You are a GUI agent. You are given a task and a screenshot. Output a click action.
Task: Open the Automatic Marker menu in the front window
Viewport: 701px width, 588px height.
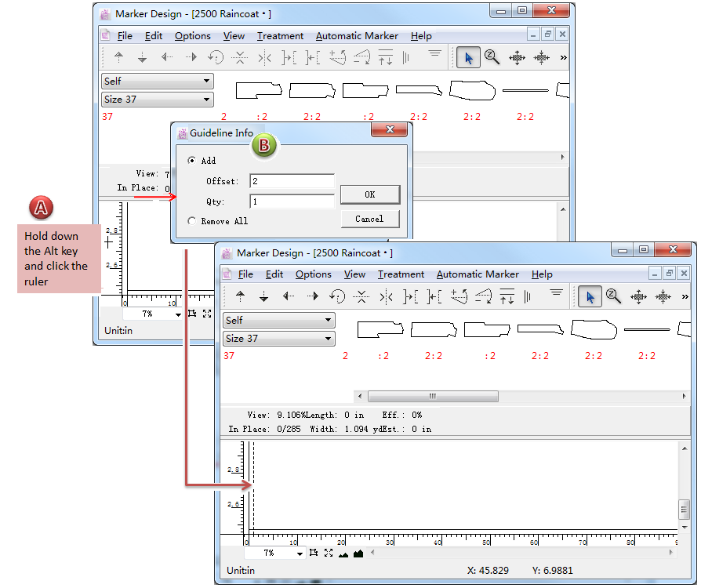pyautogui.click(x=477, y=274)
